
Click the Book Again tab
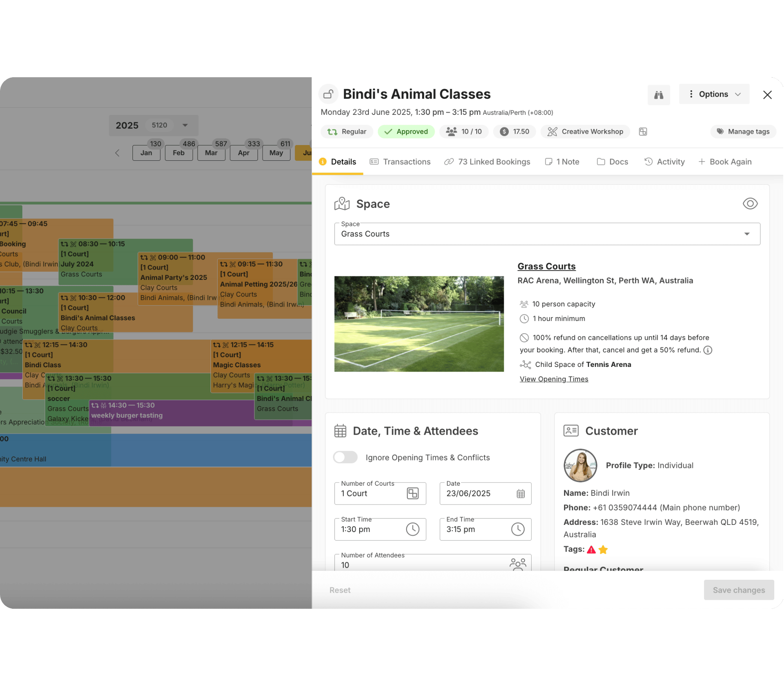724,162
